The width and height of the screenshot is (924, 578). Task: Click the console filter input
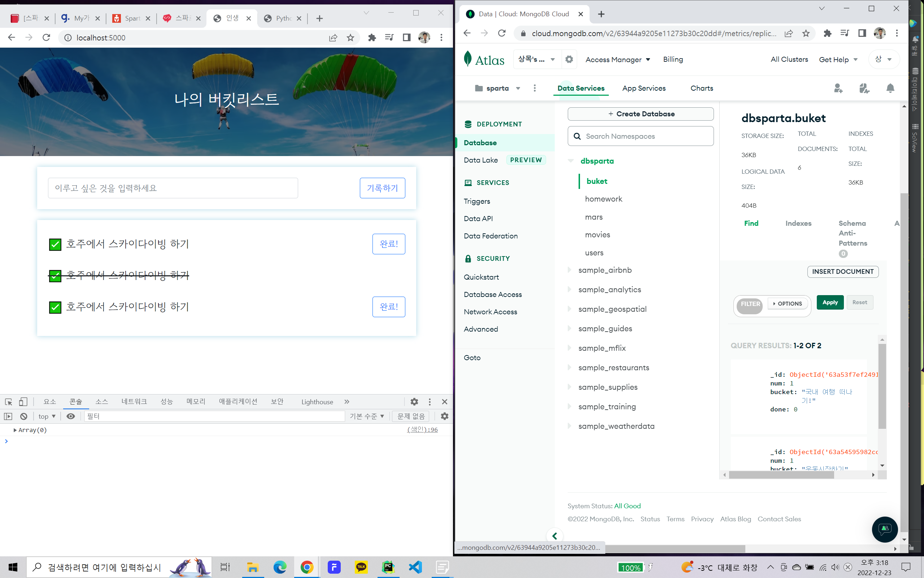coord(214,416)
